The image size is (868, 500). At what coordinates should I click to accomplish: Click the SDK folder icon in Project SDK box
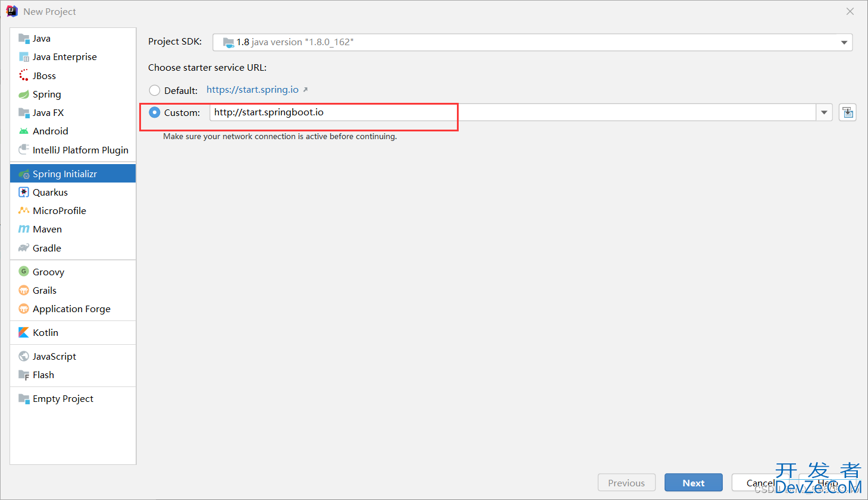[x=228, y=42]
